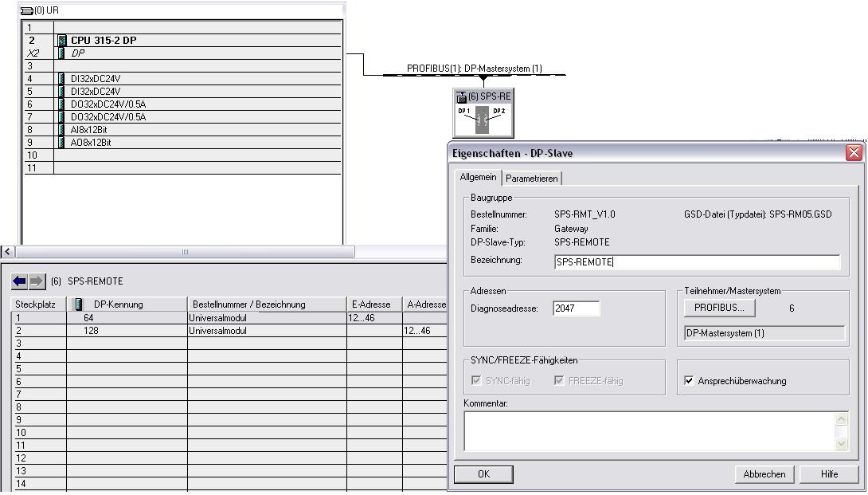The image size is (868, 495).
Task: Select empty rack slot 10 row
Action: pos(182,155)
